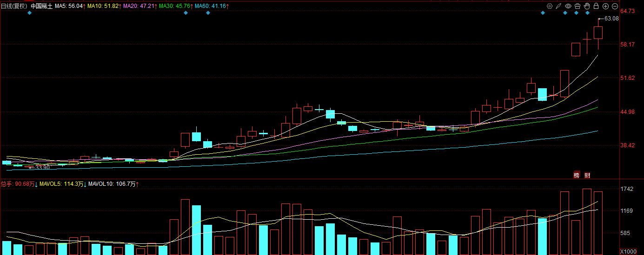Select the MA60: 41.16 indicator label
644x255 pixels.
(211, 6)
